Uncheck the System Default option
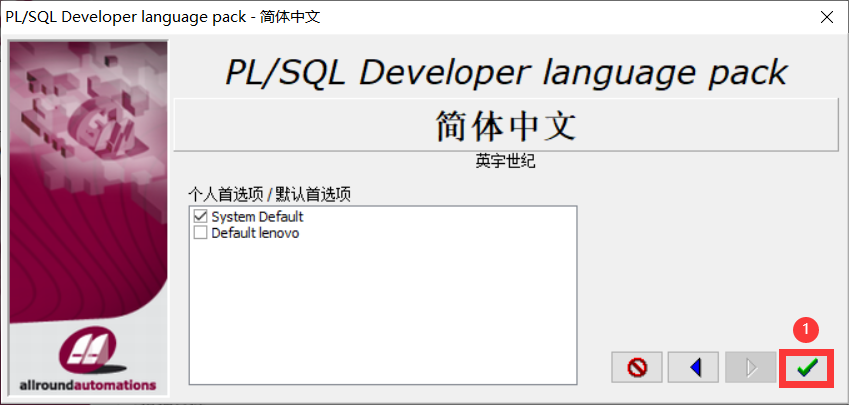Viewport: 849px width, 405px height. click(200, 217)
